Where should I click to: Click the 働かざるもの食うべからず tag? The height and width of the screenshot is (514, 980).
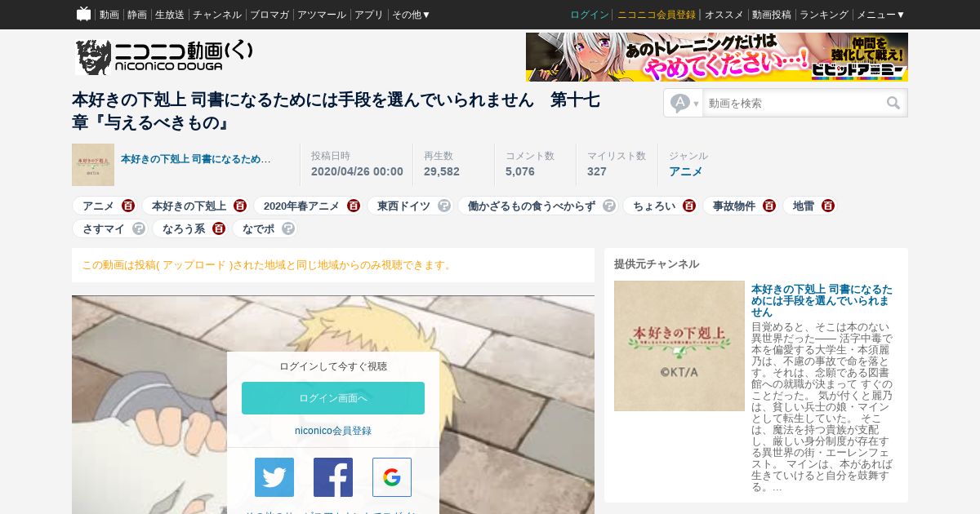(x=532, y=206)
